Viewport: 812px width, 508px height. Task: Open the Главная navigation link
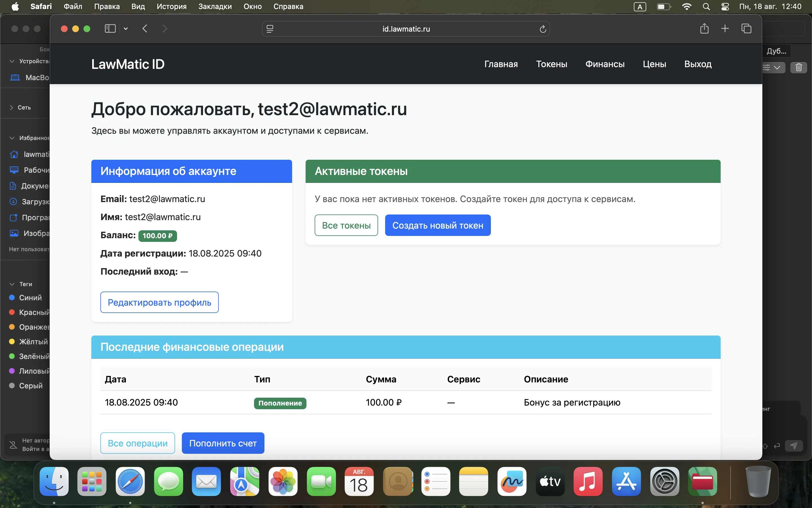pos(501,64)
